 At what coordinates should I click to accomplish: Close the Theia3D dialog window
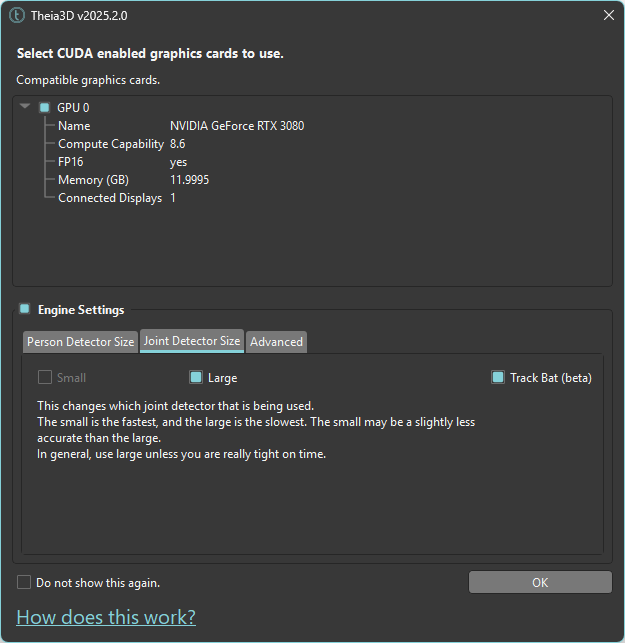click(x=608, y=16)
